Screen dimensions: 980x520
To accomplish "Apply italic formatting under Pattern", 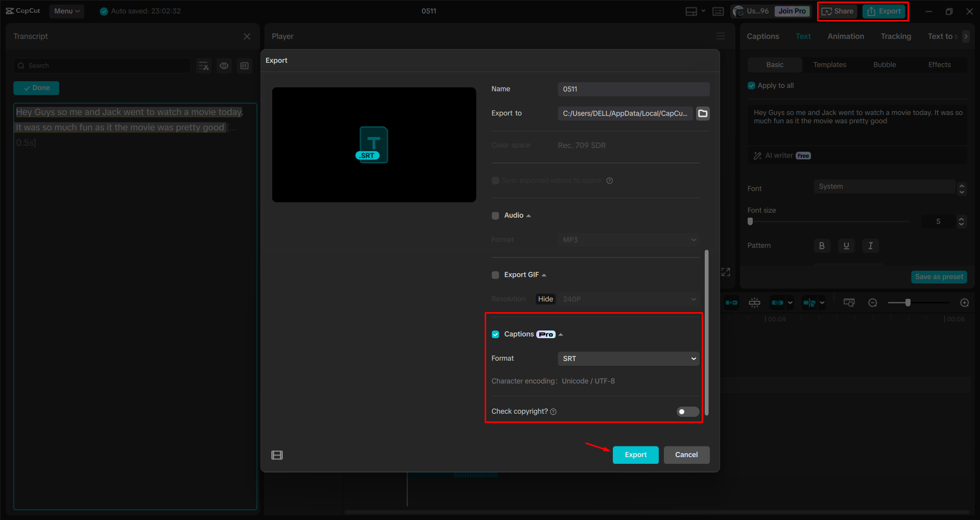I will (x=870, y=246).
